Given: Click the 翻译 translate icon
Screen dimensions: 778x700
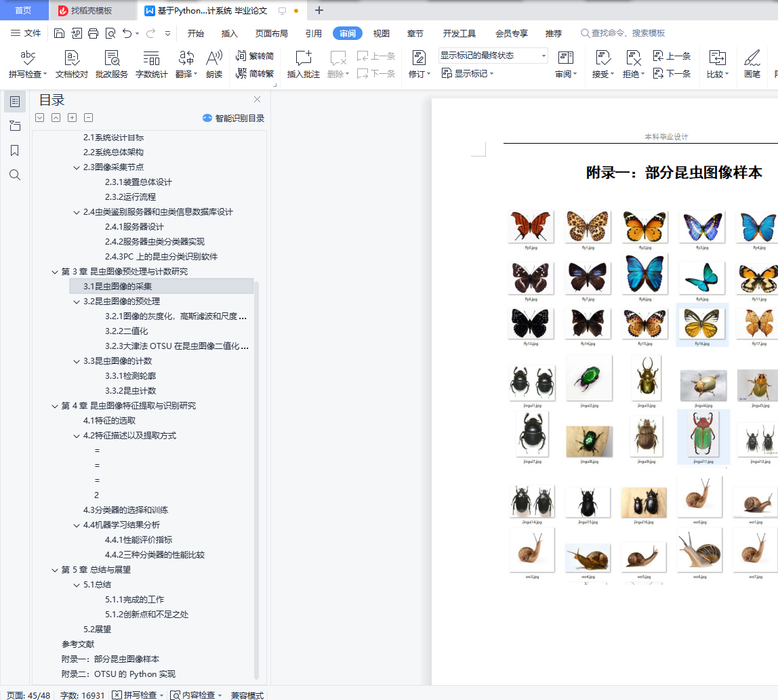Looking at the screenshot, I should [x=186, y=58].
